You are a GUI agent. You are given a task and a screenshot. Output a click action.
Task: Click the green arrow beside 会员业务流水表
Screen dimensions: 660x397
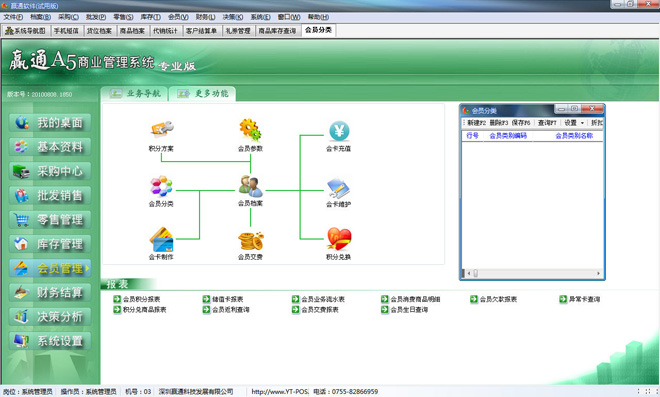(x=295, y=299)
